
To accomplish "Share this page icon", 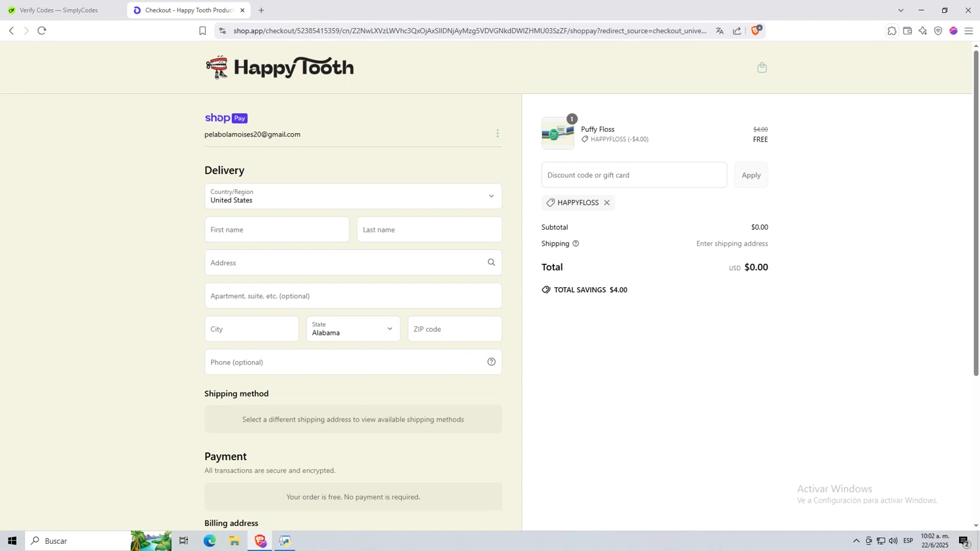I will tap(737, 31).
